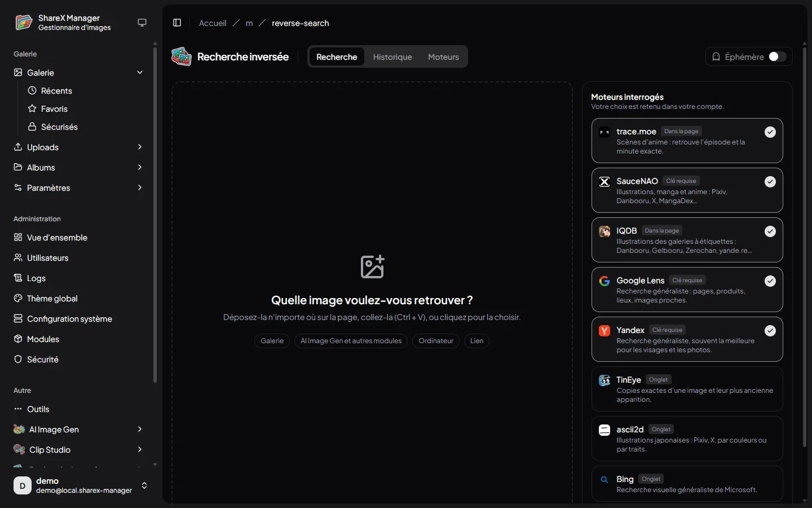The width and height of the screenshot is (812, 508).
Task: Expand the Uploads submenu chevron
Action: [140, 147]
